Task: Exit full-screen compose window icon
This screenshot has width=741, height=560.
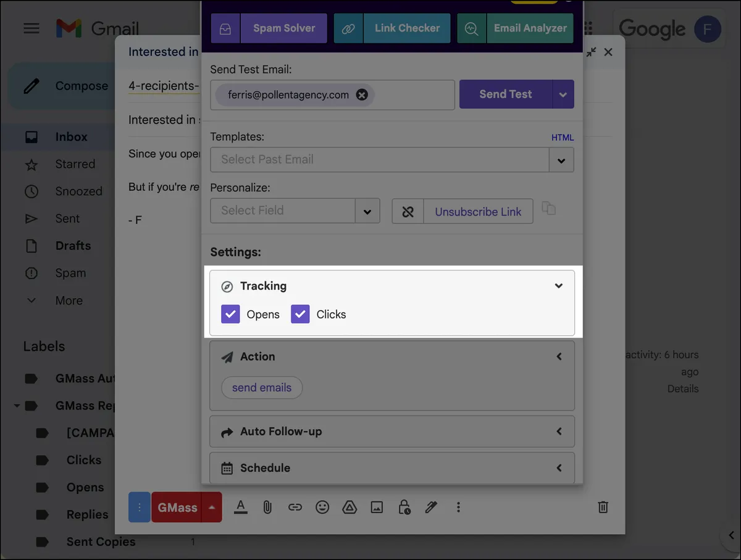Action: click(592, 52)
